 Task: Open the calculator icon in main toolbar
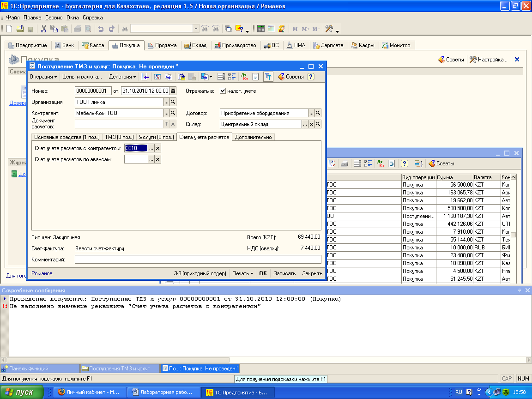260,29
